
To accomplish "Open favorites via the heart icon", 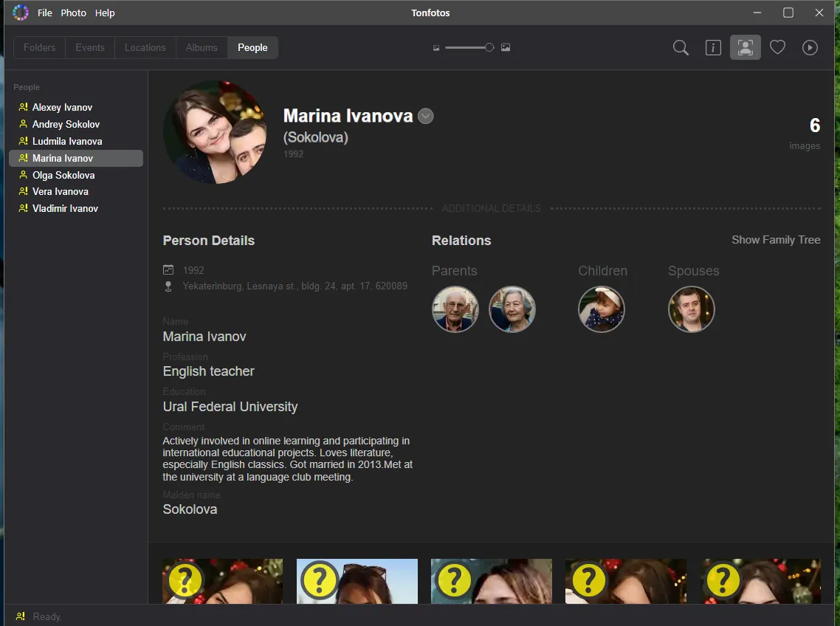I will (777, 47).
